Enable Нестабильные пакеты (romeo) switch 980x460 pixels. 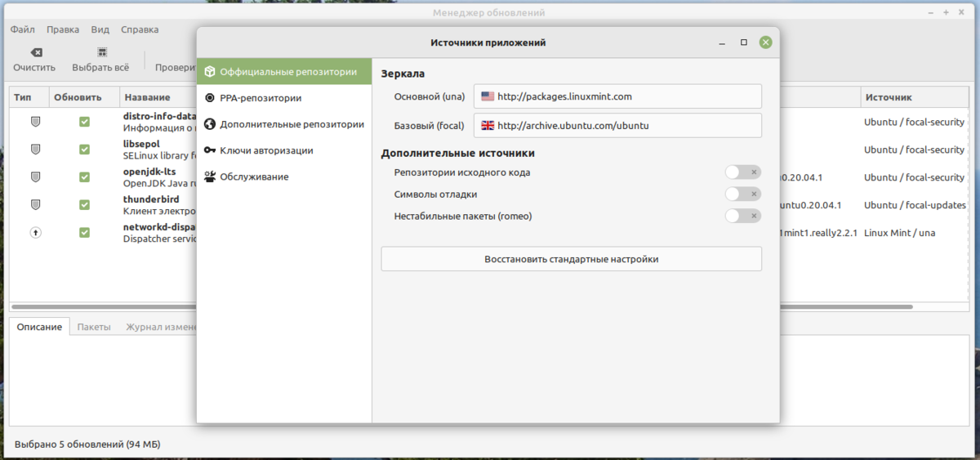click(743, 217)
